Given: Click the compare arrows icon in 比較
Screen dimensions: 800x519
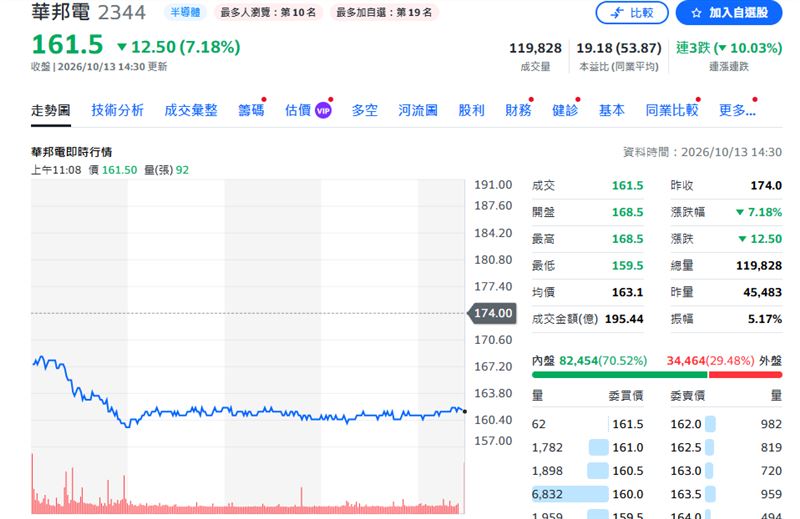Looking at the screenshot, I should coord(617,13).
